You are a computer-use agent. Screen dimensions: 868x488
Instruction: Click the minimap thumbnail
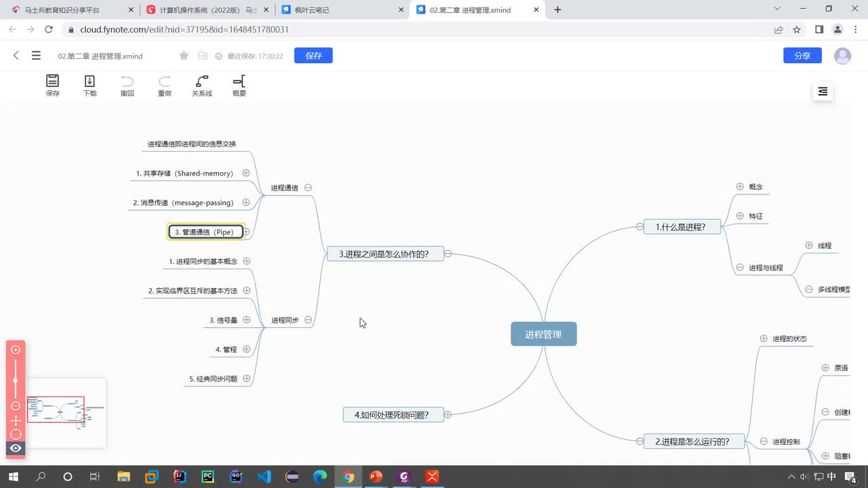66,412
